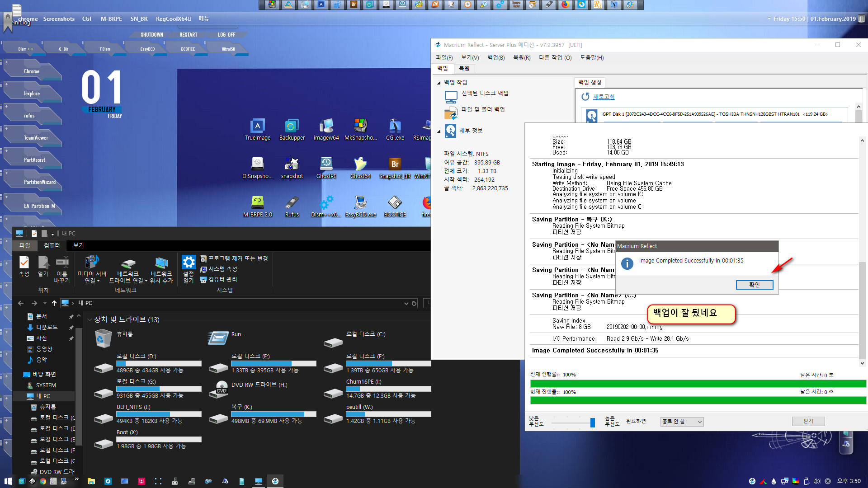The width and height of the screenshot is (868, 488).
Task: Confirm the Image Completed dialog with OK
Action: [754, 285]
